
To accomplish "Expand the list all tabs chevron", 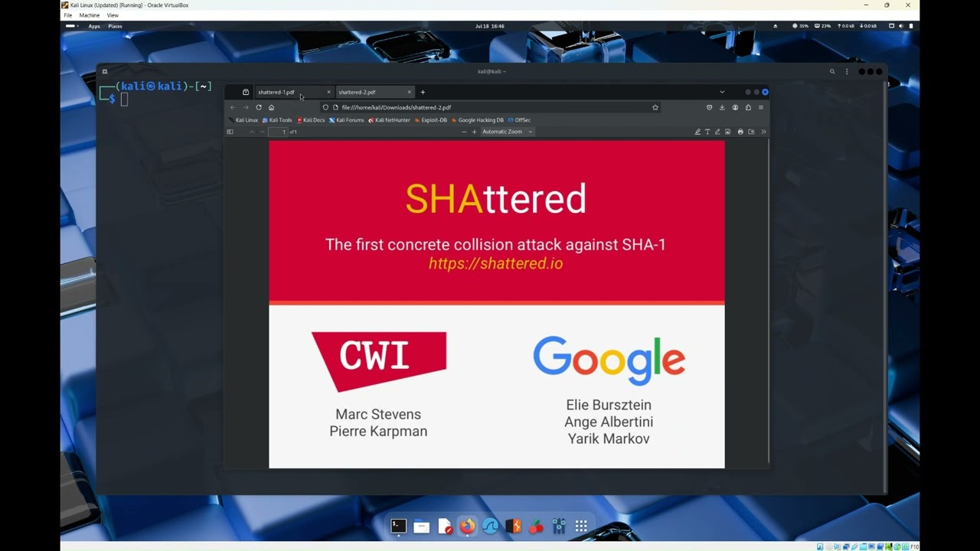I will 721,92.
